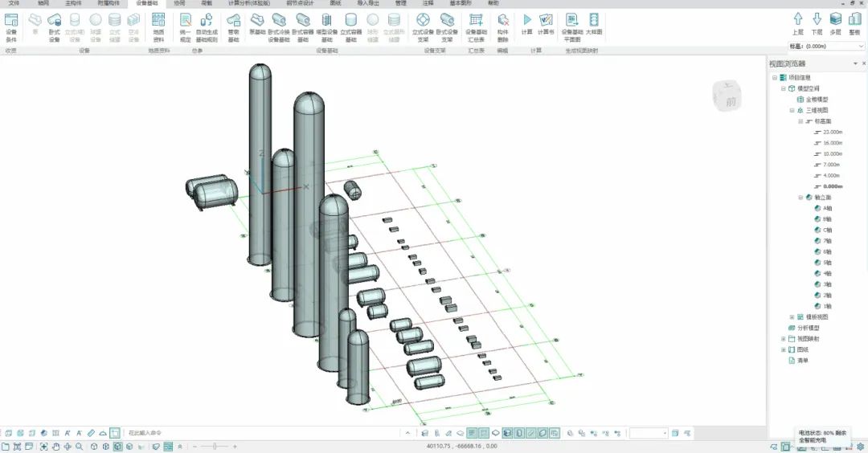Select the 23.000m elevation view
The image size is (868, 453).
coord(832,132)
